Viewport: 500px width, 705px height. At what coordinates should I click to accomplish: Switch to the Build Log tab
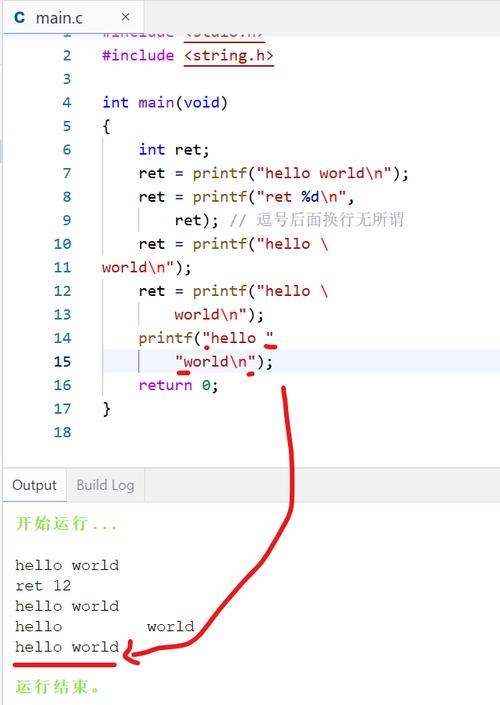[x=105, y=485]
